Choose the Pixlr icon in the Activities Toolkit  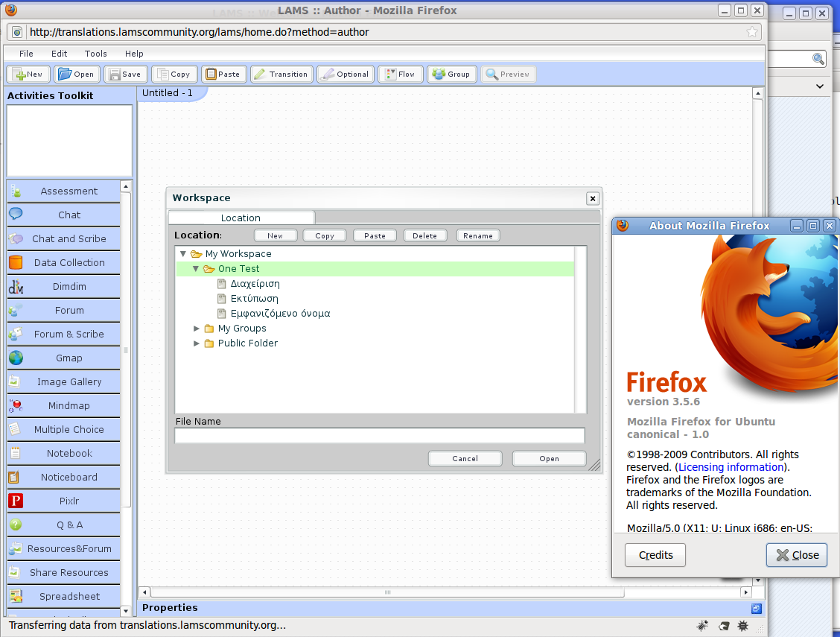pyautogui.click(x=16, y=501)
